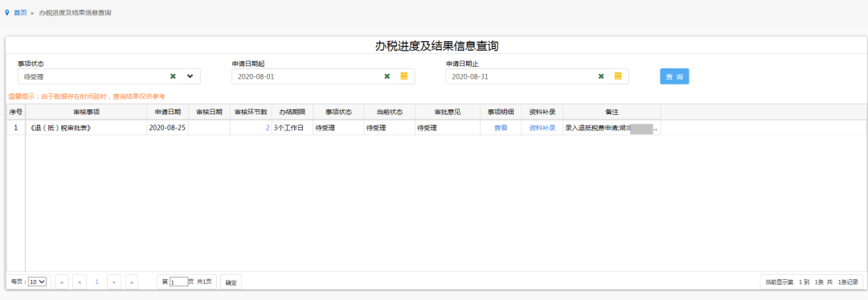The height and width of the screenshot is (300, 868).
Task: Click the 审核事项 column header
Action: point(86,112)
